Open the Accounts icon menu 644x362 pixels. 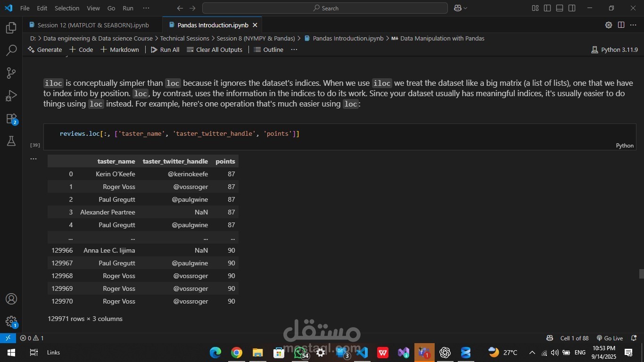[11, 299]
